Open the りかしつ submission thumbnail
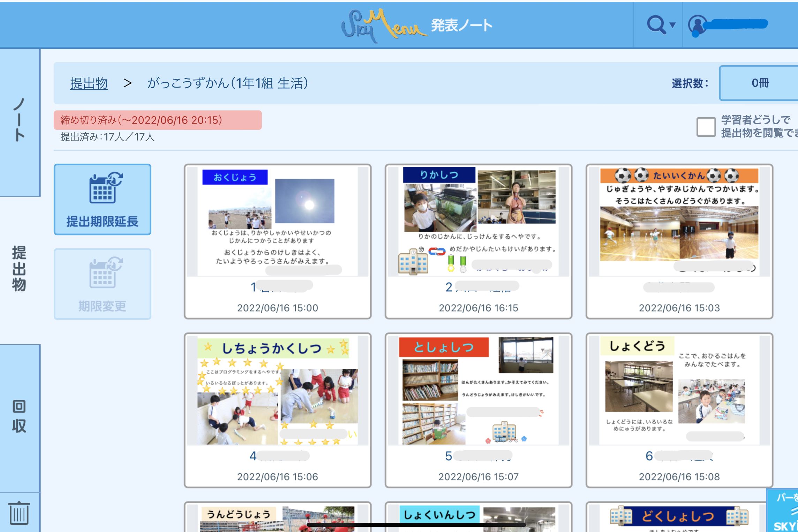The height and width of the screenshot is (532, 798). [478, 222]
